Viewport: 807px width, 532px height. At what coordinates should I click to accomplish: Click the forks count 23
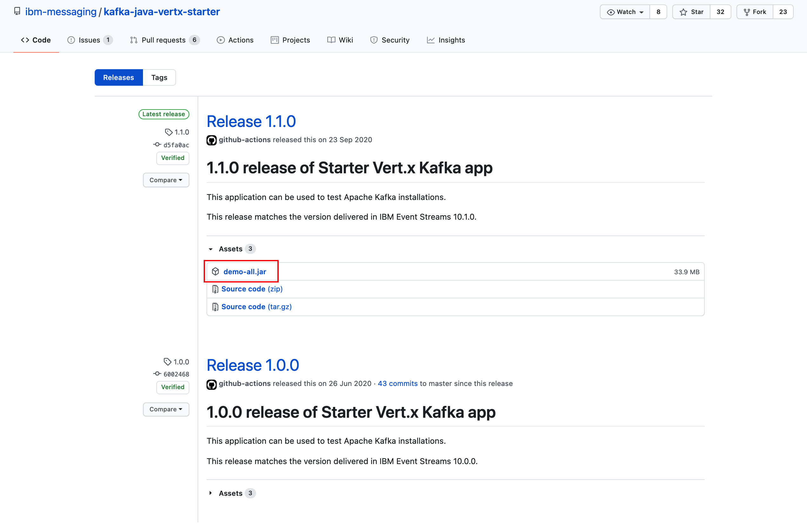click(783, 12)
